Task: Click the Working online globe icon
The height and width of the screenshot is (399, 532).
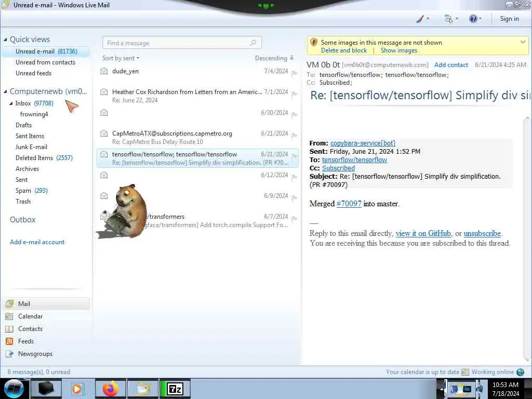Action: (520, 372)
